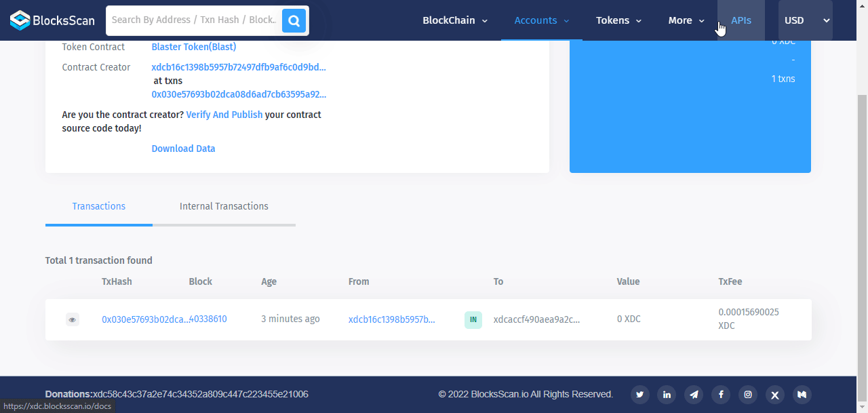Viewport: 868px width, 413px height.
Task: Switch to the Internal Transactions tab
Action: click(224, 206)
